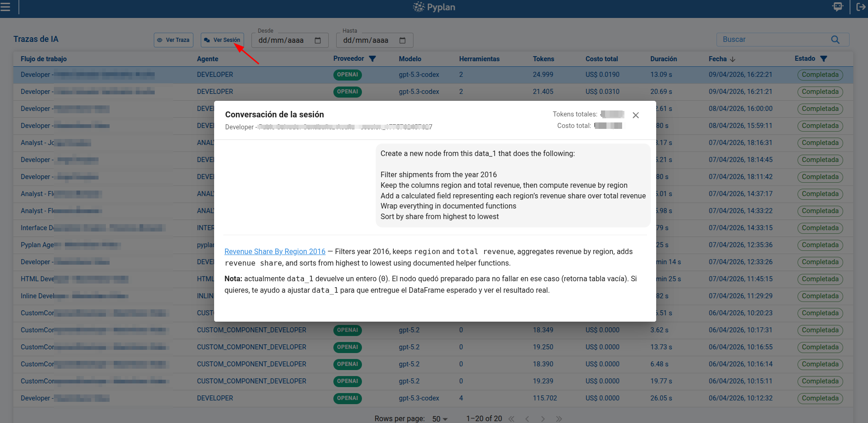The width and height of the screenshot is (868, 423).
Task: Click the chat support icon in header
Action: [x=838, y=7]
